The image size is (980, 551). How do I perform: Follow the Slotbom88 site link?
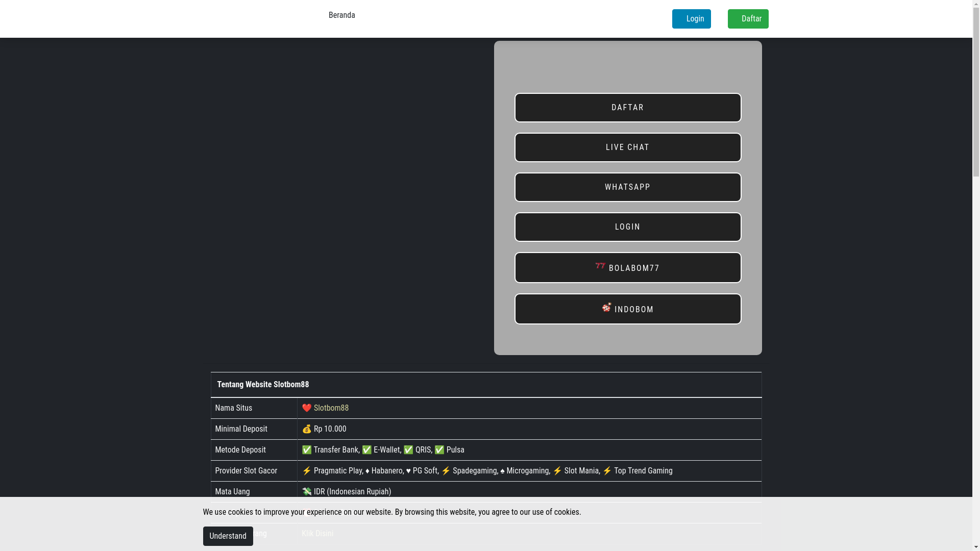(331, 408)
